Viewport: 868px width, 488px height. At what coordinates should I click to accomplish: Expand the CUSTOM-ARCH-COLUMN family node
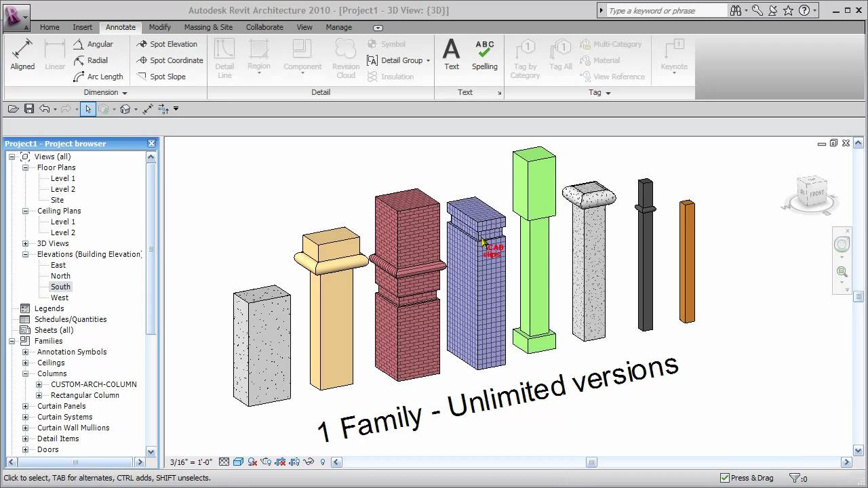point(40,384)
